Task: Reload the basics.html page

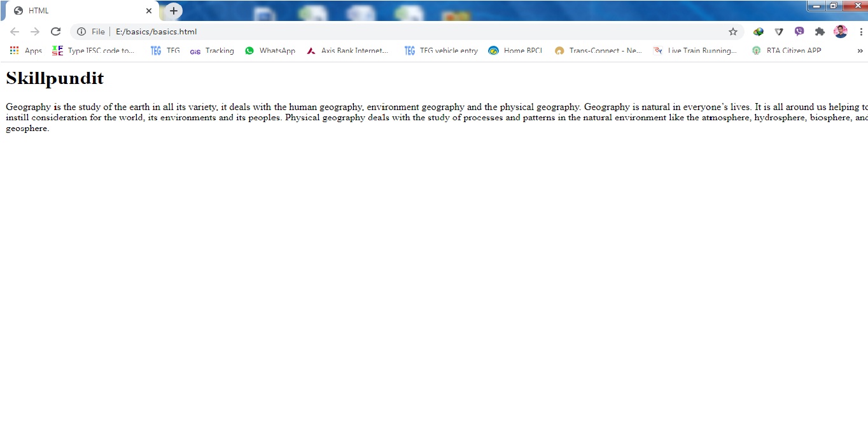Action: coord(55,32)
